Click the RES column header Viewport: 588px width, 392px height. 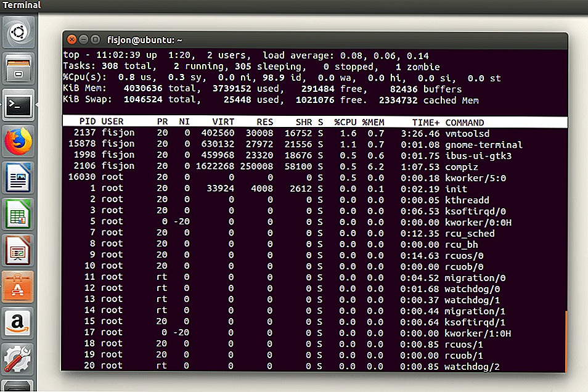pyautogui.click(x=265, y=122)
